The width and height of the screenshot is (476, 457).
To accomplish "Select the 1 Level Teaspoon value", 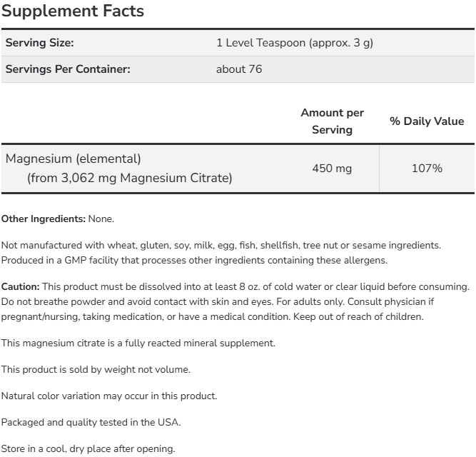I will point(295,43).
